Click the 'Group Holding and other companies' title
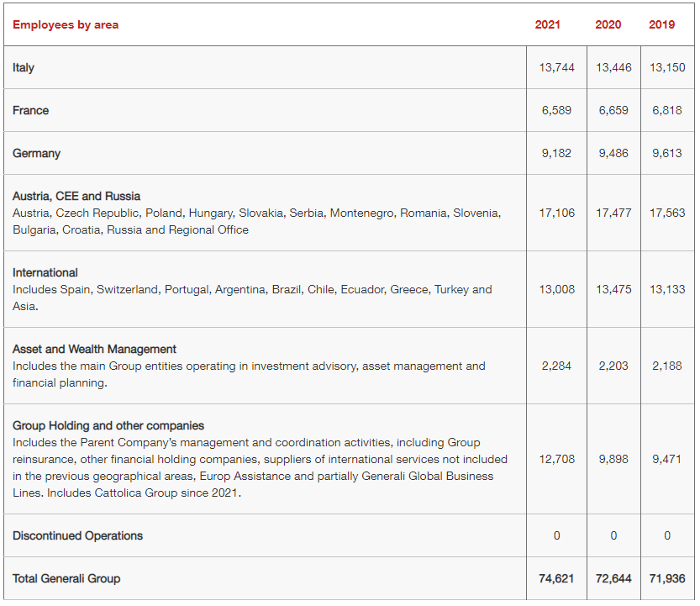700x606 pixels. click(x=108, y=425)
